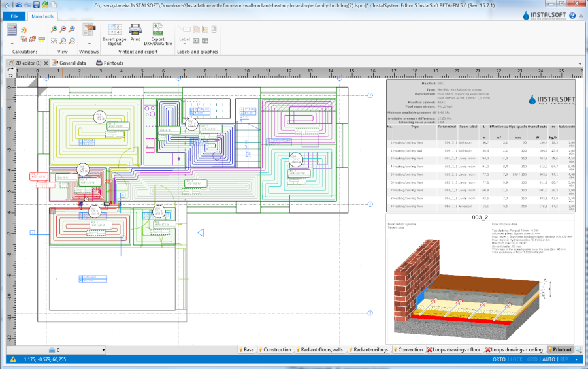Click the Open folder icon in title bar
Viewport: 588px width, 369px height.
pyautogui.click(x=45, y=5)
